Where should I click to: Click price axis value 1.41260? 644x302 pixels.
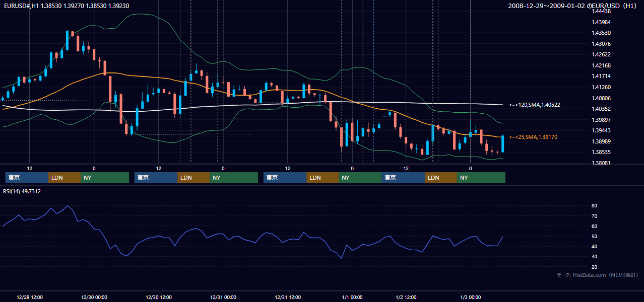601,87
